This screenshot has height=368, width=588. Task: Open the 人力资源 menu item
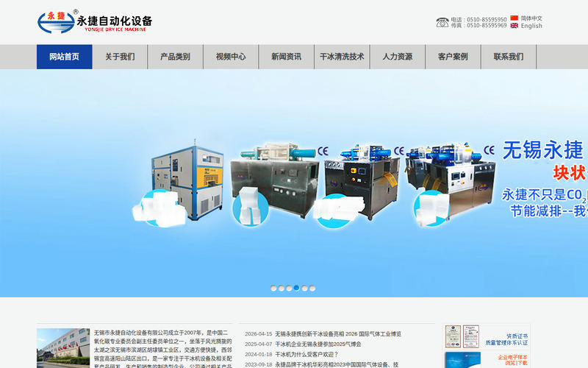coord(398,57)
